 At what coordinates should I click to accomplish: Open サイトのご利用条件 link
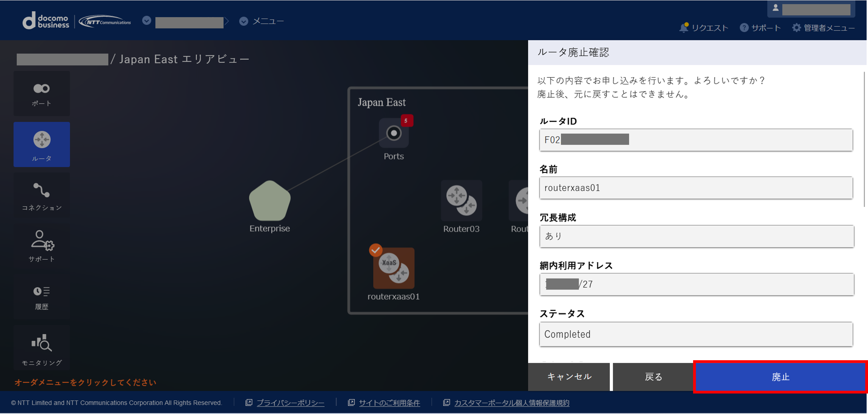point(389,403)
